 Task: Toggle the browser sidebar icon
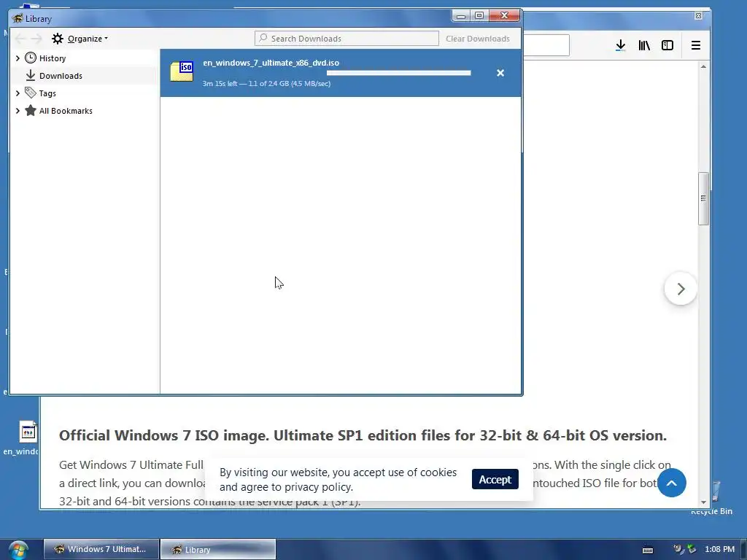(x=667, y=45)
